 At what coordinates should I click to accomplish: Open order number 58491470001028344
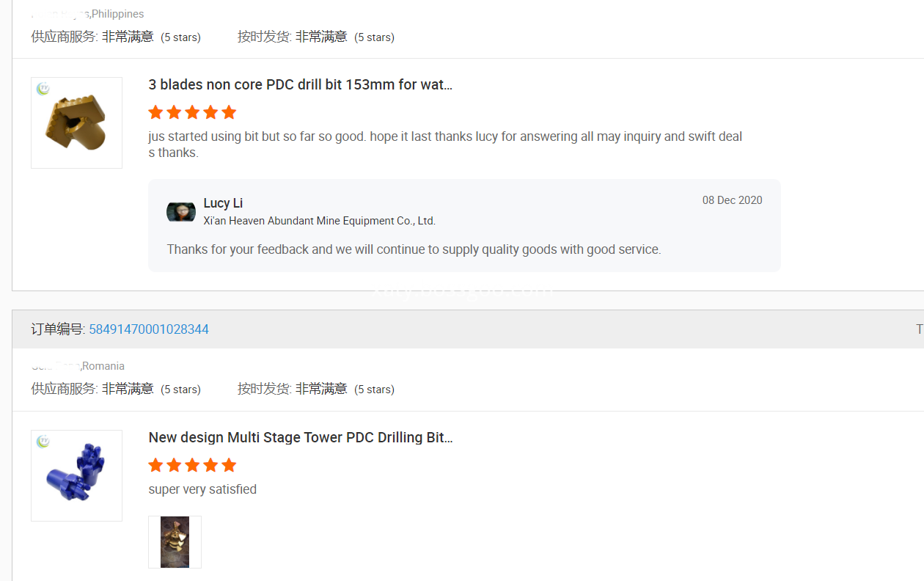[x=149, y=329]
